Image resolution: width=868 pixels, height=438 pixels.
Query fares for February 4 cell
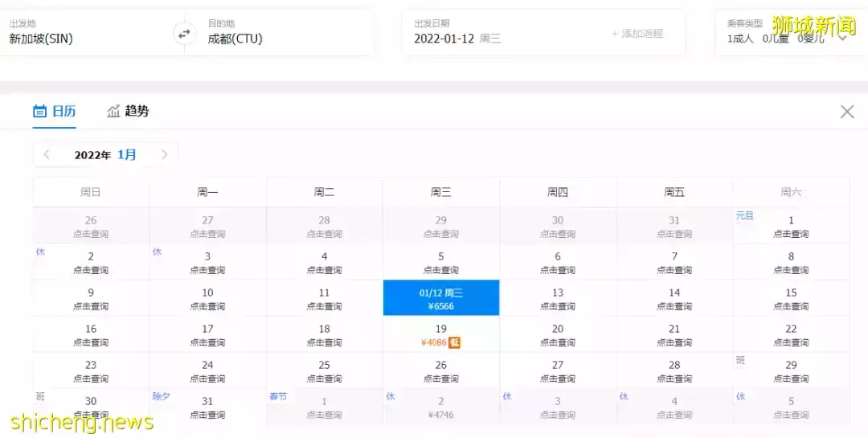[x=674, y=407]
